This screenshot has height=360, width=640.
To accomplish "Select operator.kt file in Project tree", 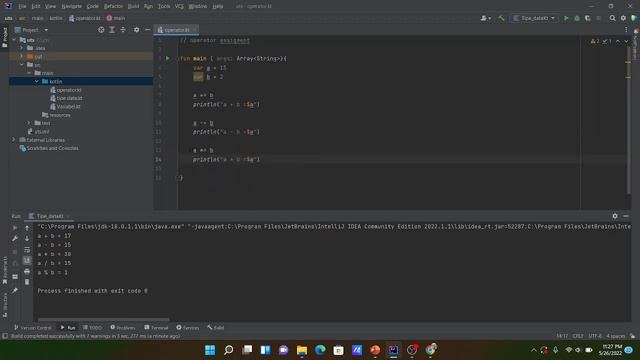I will tap(66, 90).
